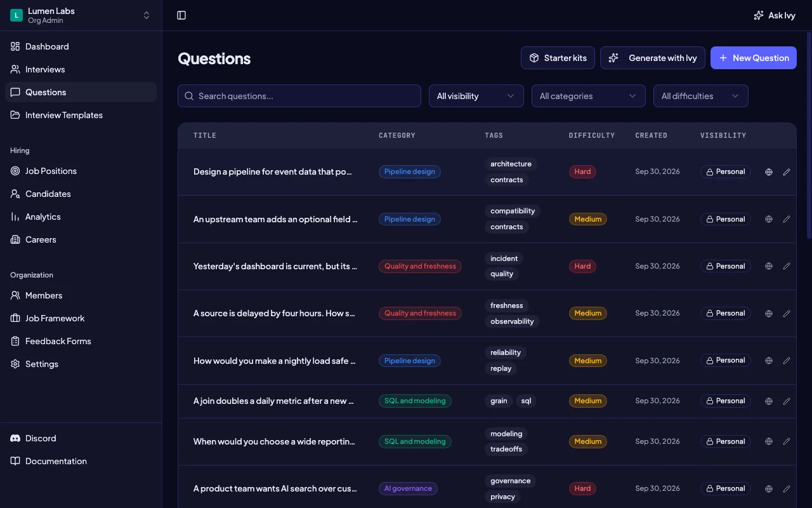Open the Discord link
The width and height of the screenshot is (812, 508).
[81, 438]
